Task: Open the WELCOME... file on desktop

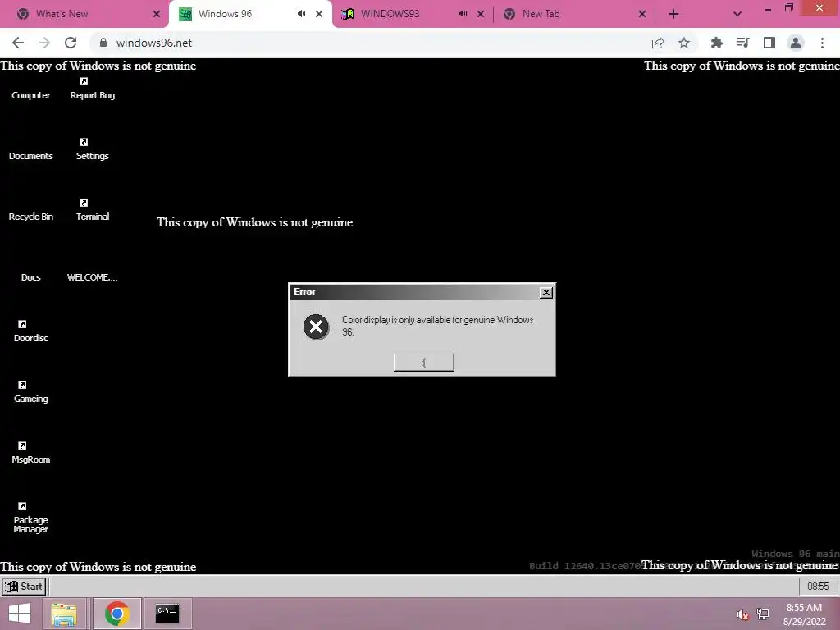Action: pos(92,277)
